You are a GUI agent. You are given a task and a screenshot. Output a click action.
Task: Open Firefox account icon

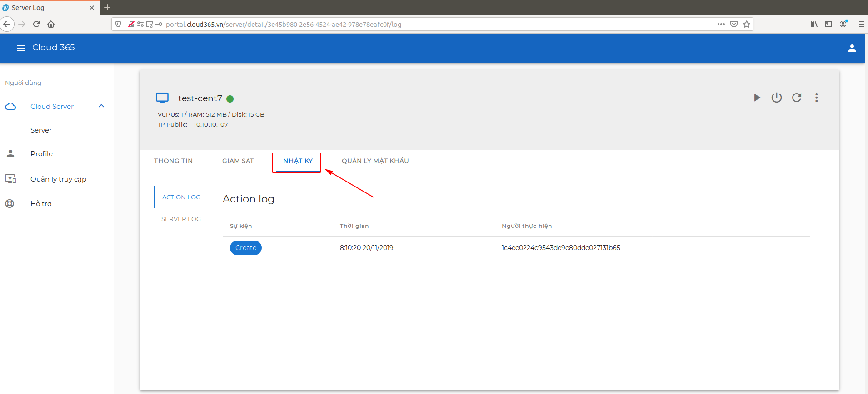[843, 24]
